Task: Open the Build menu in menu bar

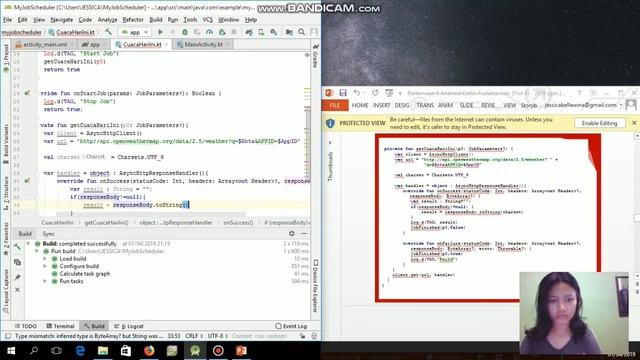Action: [x=156, y=20]
